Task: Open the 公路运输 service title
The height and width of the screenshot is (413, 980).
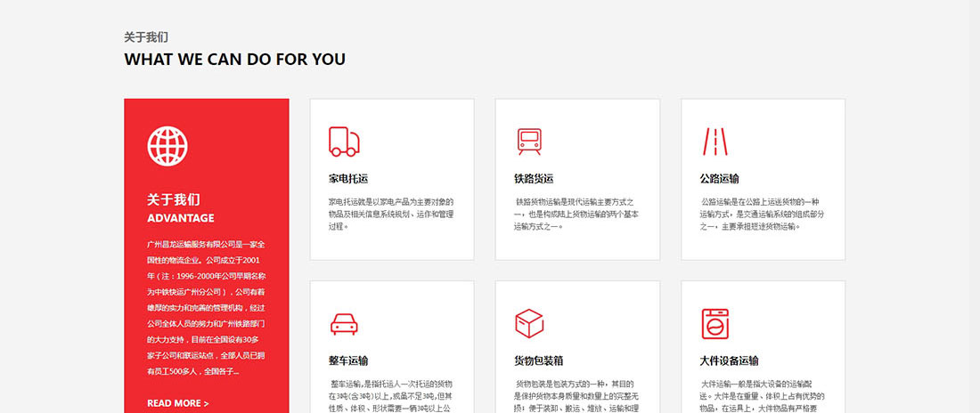Action: pos(719,179)
